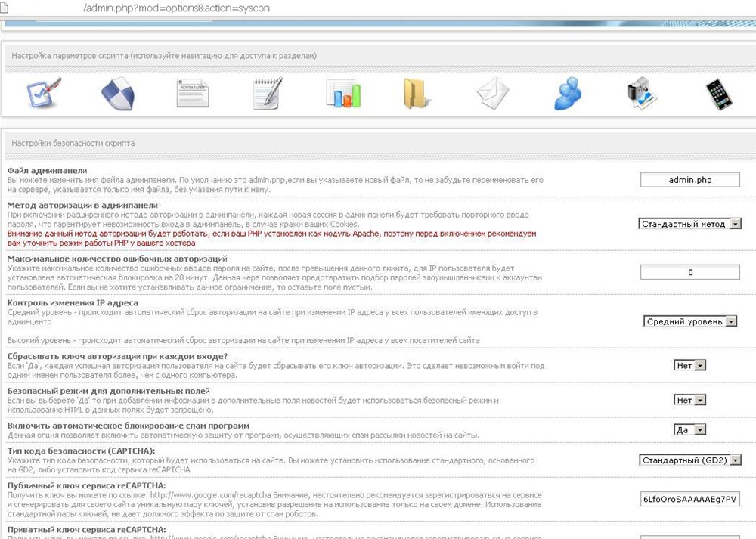756x539 pixels.
Task: Click the URL admin.php?mod=options&action=syscon
Action: (176, 8)
